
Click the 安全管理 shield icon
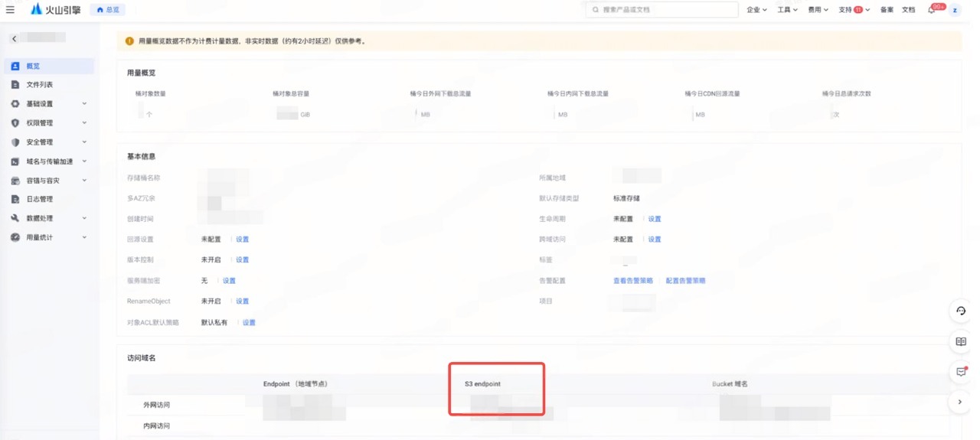point(15,142)
